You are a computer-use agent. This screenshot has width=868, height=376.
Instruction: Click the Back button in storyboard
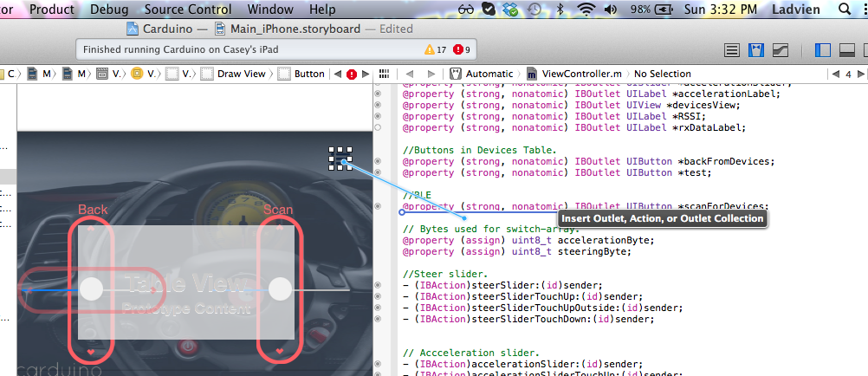93,210
